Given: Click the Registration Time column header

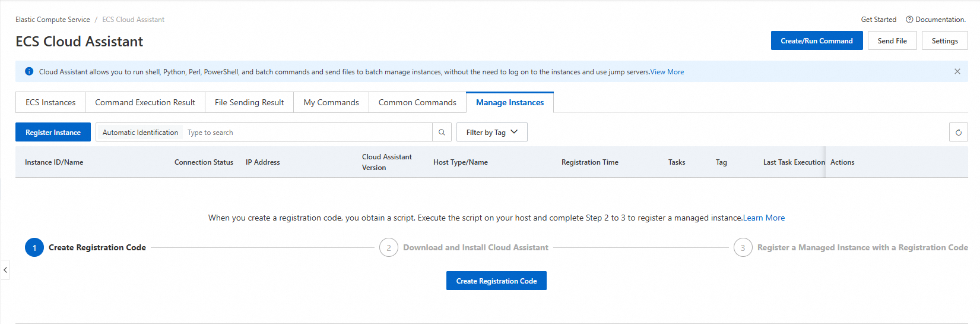Looking at the screenshot, I should click(590, 162).
